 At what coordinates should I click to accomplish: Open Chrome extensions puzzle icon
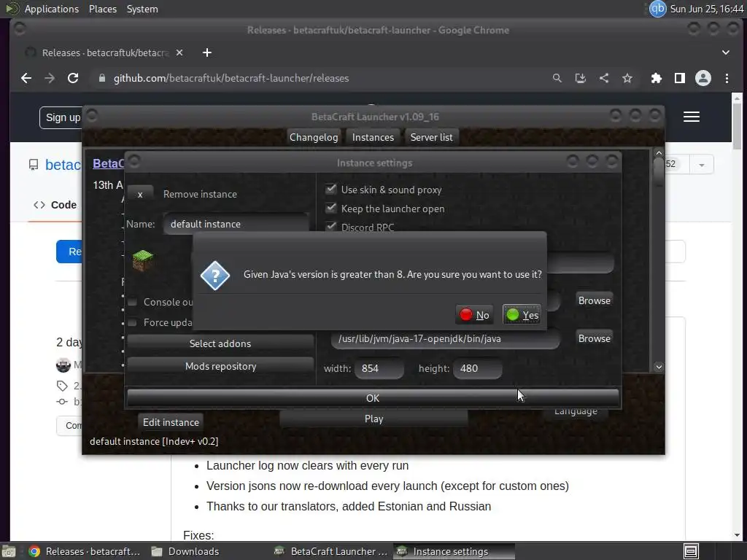point(657,78)
